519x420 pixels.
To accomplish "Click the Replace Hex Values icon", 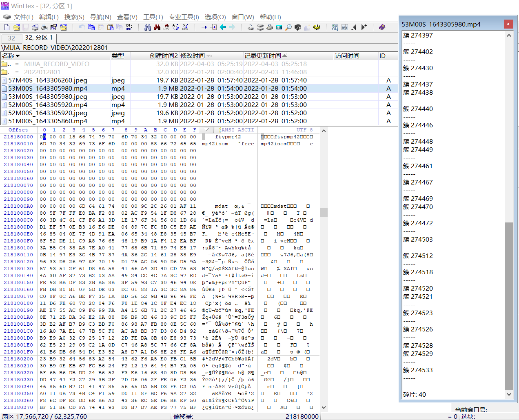I will tap(185, 27).
